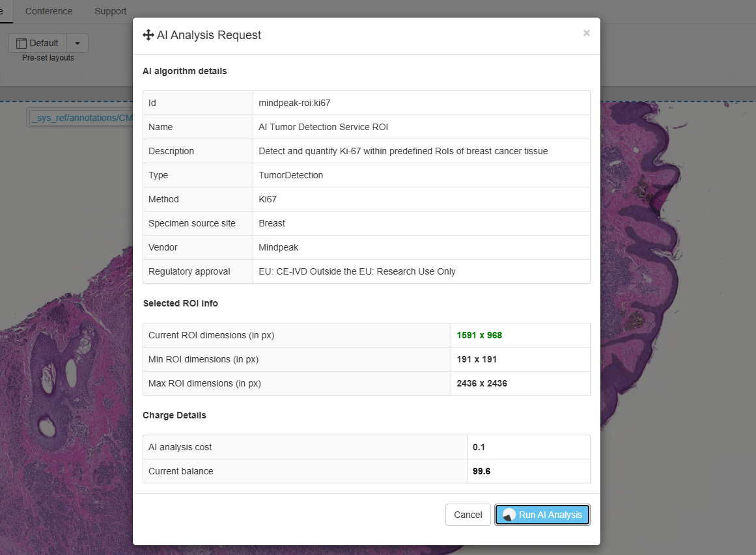Click the Pre-set layouts label
756x555 pixels.
click(48, 58)
